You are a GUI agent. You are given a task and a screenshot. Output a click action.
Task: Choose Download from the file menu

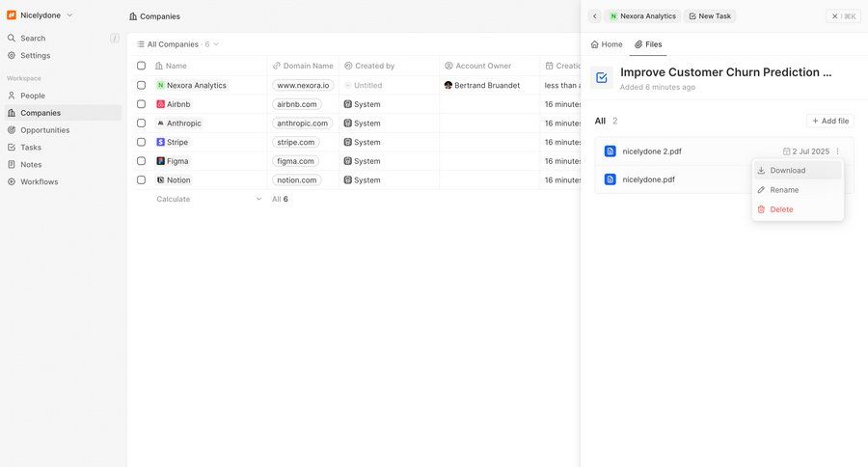pyautogui.click(x=798, y=171)
